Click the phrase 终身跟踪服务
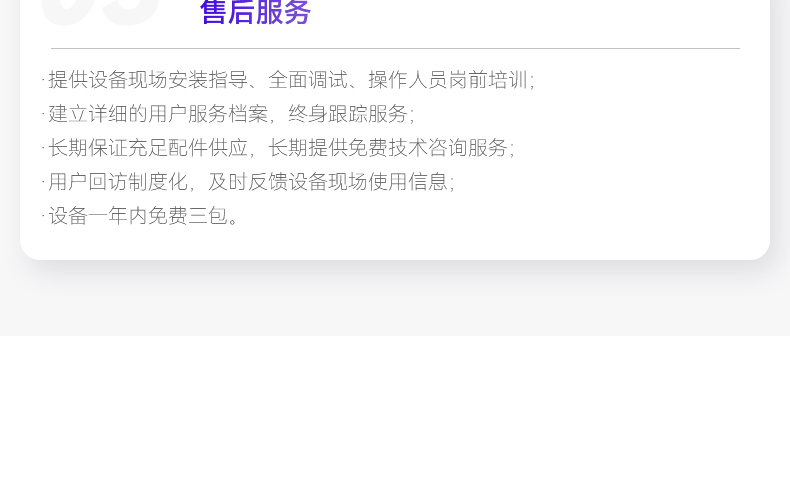Image resolution: width=790 pixels, height=500 pixels. coord(348,114)
